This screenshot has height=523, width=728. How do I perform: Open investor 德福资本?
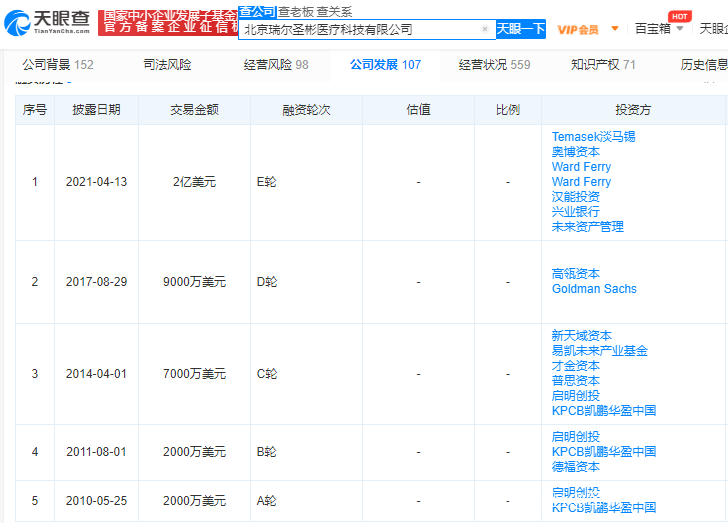click(576, 466)
